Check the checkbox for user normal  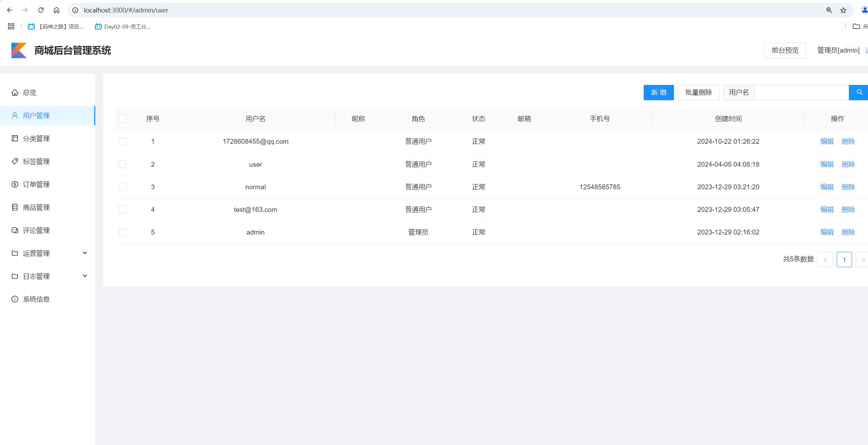122,187
